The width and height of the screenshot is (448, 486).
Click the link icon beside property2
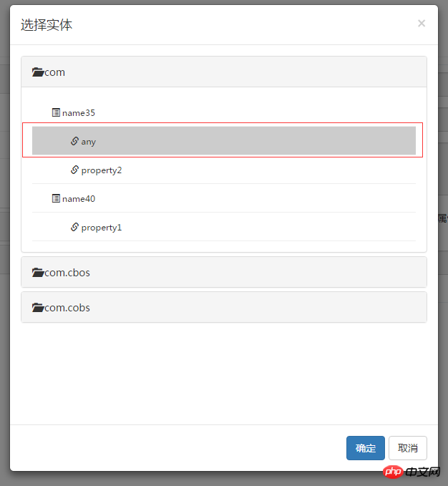pyautogui.click(x=74, y=170)
